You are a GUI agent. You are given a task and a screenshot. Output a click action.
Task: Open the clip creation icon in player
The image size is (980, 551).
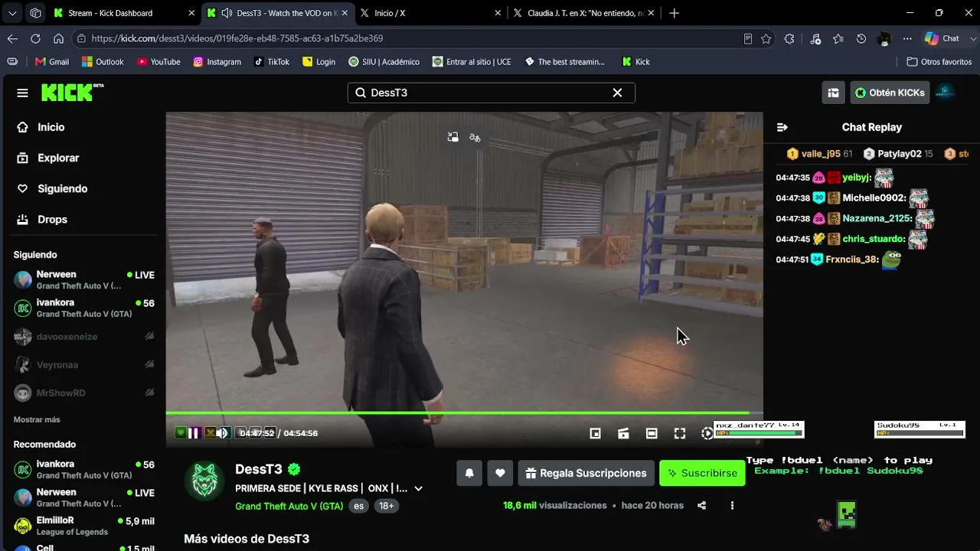coord(623,433)
